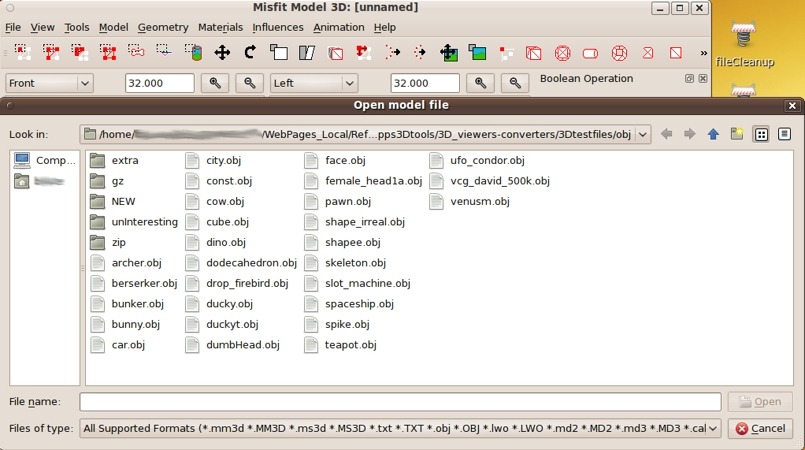Select the Attract Far dotted-arrow tool
805x450 pixels.
coord(420,52)
